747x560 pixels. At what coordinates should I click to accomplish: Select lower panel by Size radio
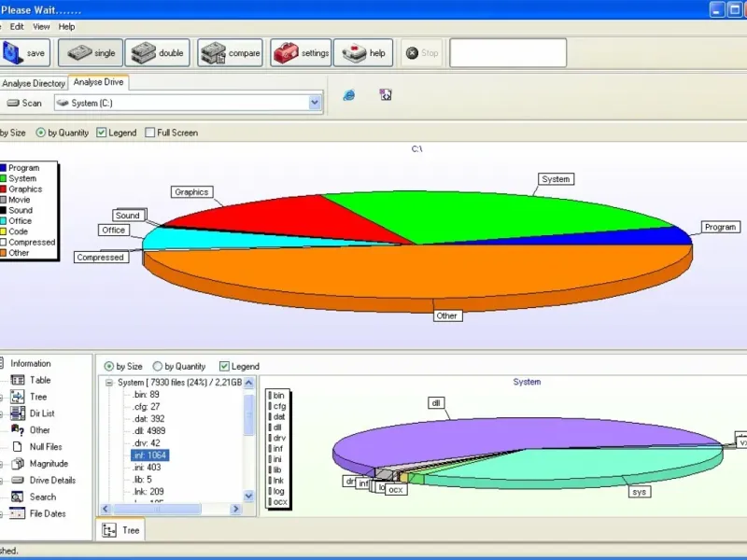tap(109, 366)
